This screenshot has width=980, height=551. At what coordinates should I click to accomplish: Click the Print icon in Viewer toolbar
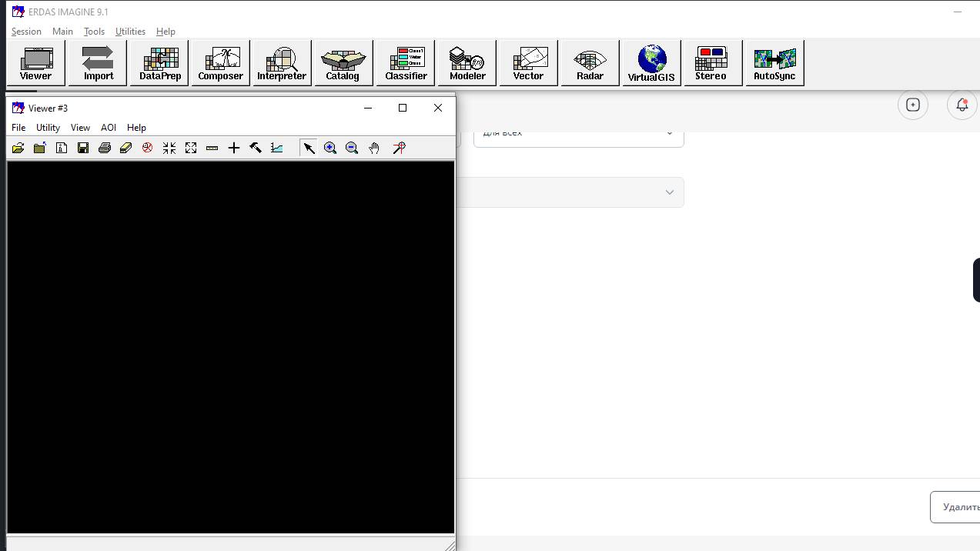point(104,148)
